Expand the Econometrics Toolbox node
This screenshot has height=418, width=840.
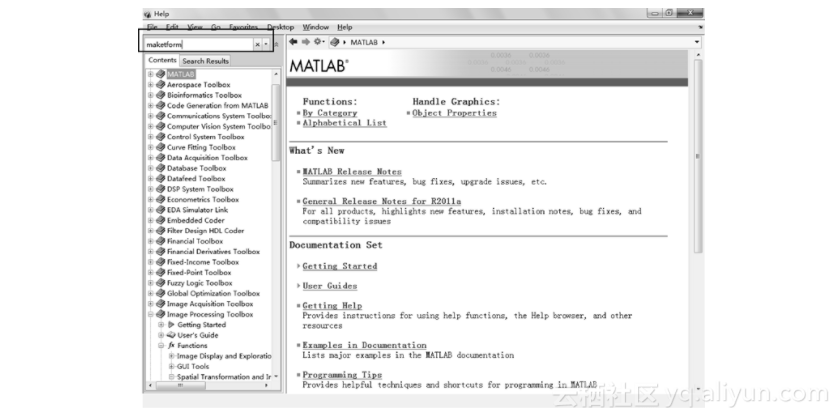click(x=151, y=199)
